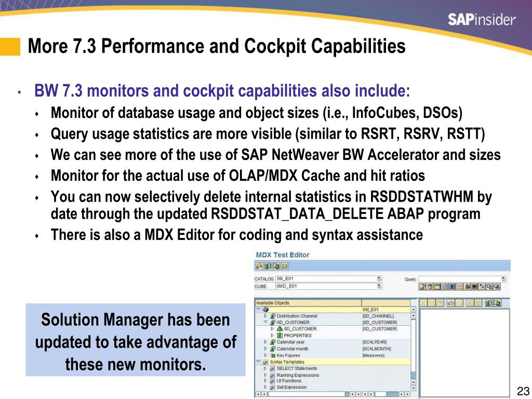Click into the CATALOG input field
This screenshot has width=532, height=399.
click(329, 279)
